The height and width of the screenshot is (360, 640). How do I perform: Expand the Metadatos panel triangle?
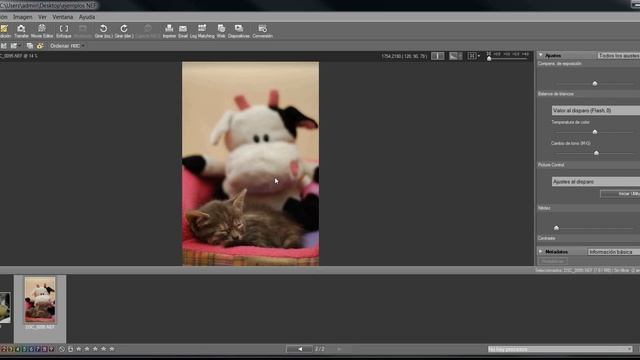(x=541, y=251)
